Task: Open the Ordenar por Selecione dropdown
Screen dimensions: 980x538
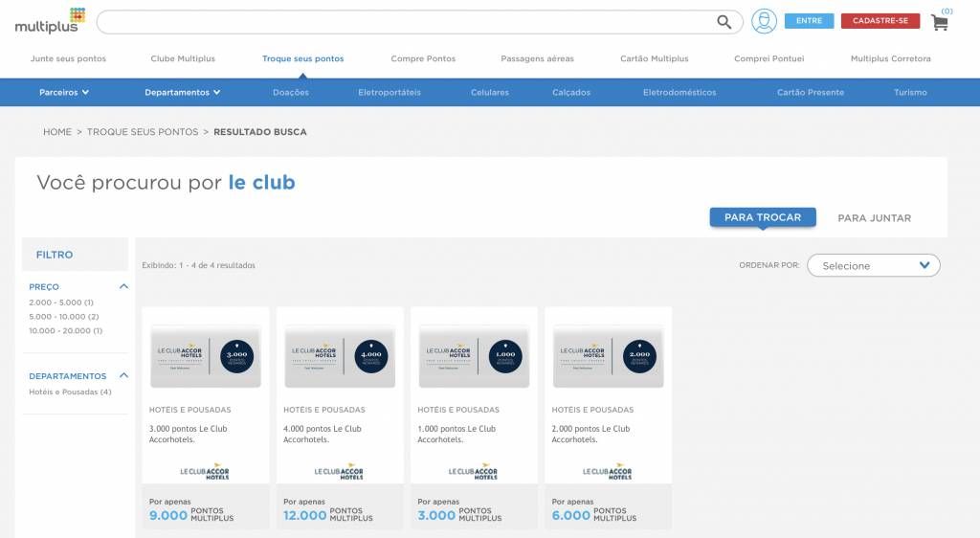Action: (x=873, y=265)
